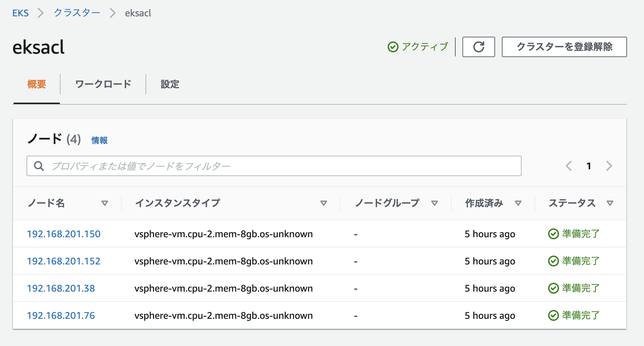Screen dimensions: 644x346
Task: Sort by 作成済み column arrow
Action: (518, 203)
